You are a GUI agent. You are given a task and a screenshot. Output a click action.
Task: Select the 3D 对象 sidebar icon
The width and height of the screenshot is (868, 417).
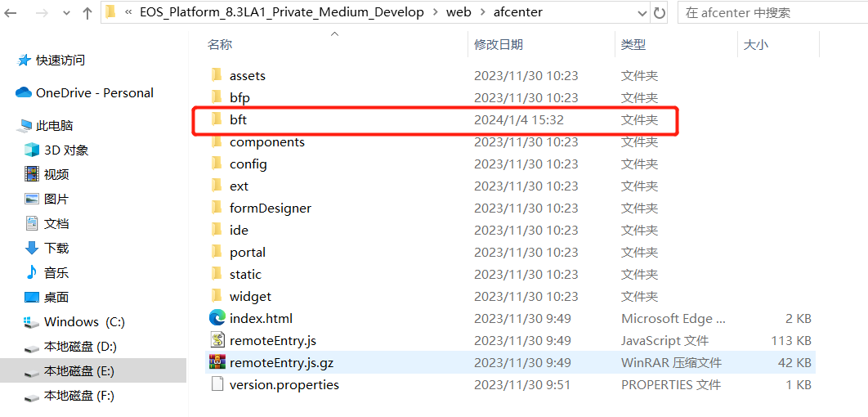(32, 150)
